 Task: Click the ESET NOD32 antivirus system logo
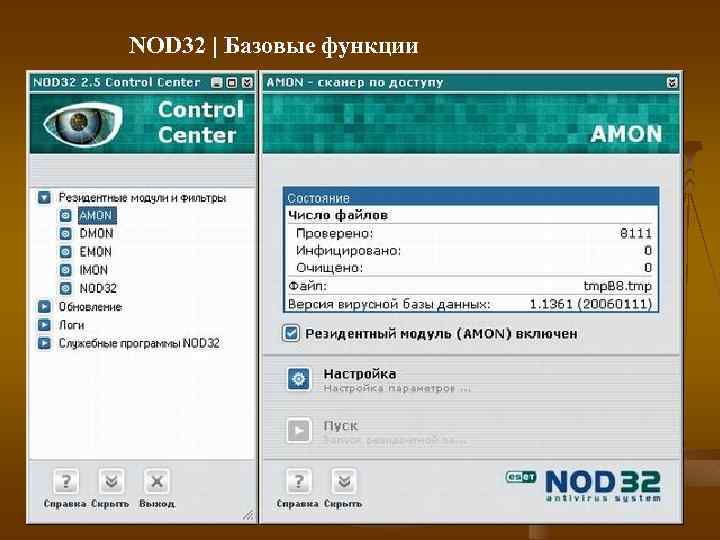coord(583,486)
